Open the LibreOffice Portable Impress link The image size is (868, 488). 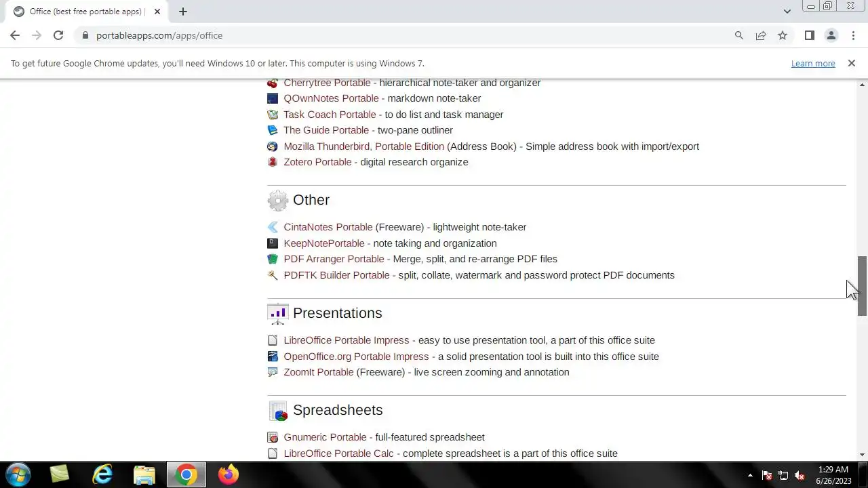347,340
